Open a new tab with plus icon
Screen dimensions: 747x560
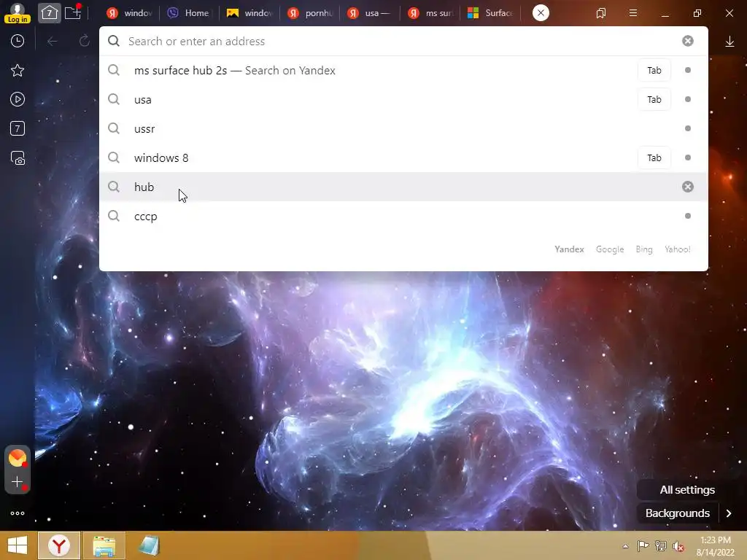(x=73, y=12)
